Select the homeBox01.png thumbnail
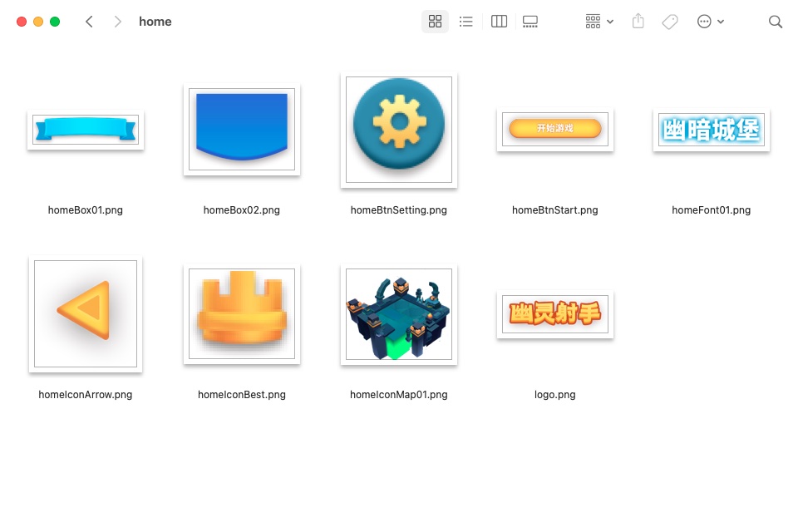The height and width of the screenshot is (532, 798). click(86, 130)
